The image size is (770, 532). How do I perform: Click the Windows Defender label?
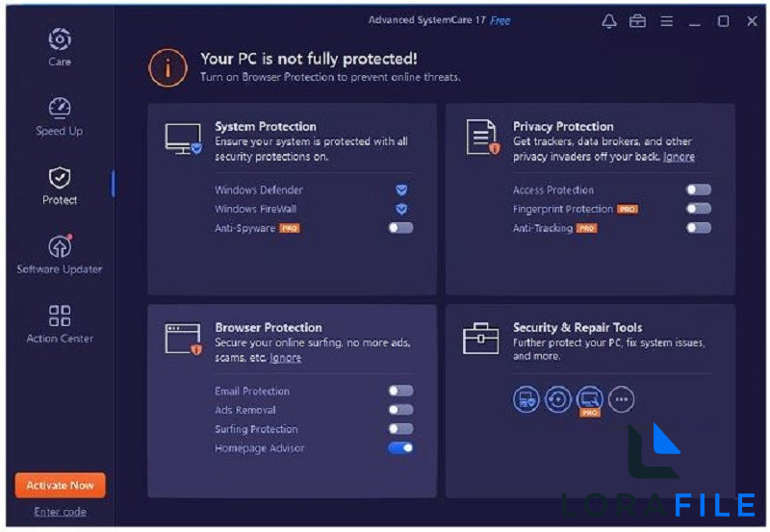point(259,190)
